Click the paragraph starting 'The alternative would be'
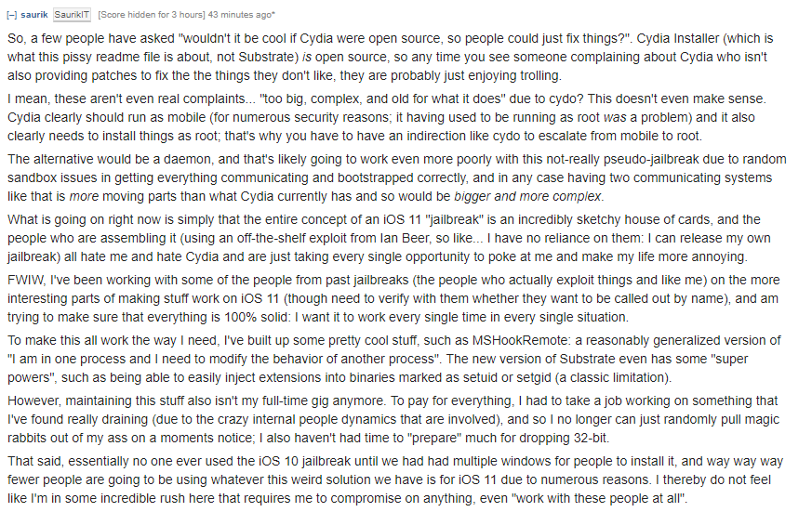 click(x=396, y=177)
